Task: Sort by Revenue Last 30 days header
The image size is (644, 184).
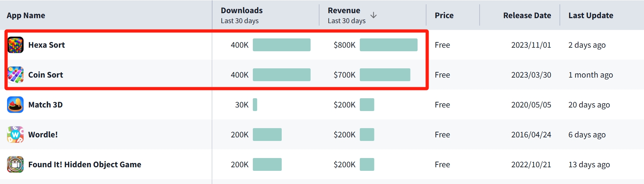Action: 347,15
